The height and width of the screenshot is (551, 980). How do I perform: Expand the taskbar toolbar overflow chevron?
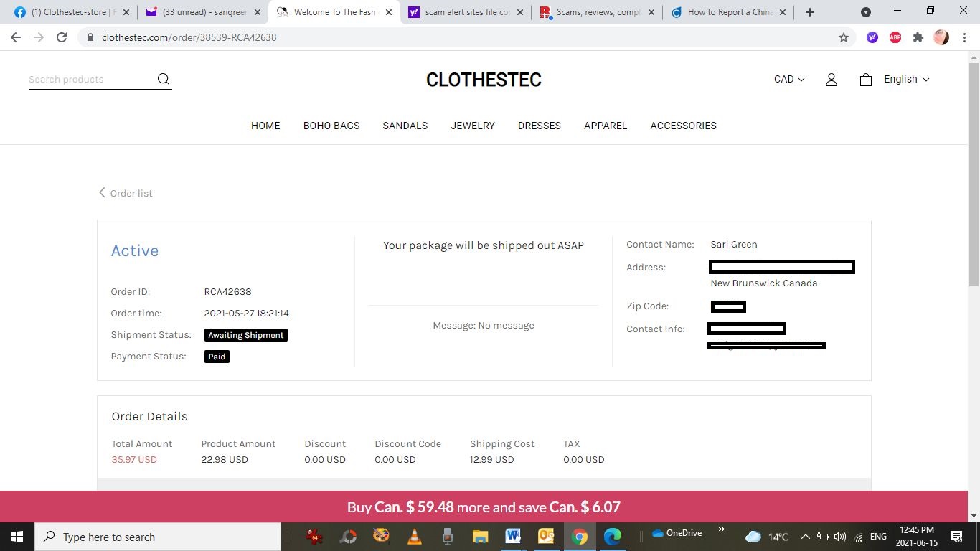tap(721, 530)
